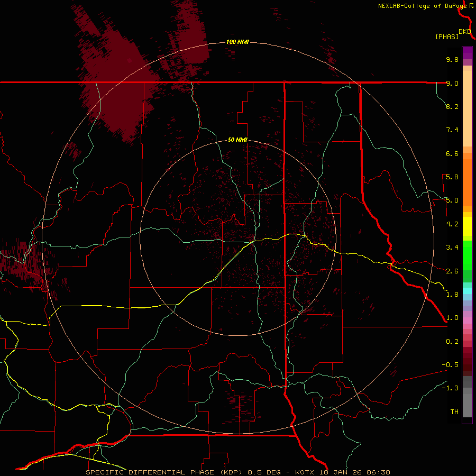476x476 pixels.
Task: Click the 1.8 legend value
Action: (452, 295)
